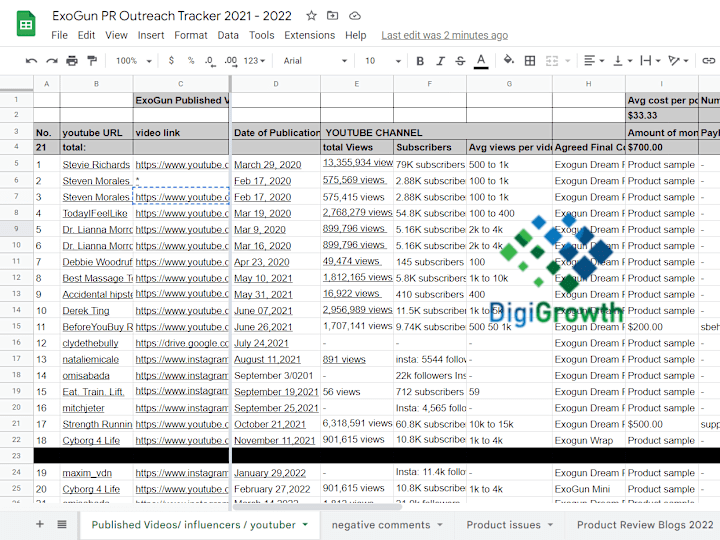Image resolution: width=720 pixels, height=540 pixels.
Task: Click the Insert link icon
Action: click(x=709, y=61)
